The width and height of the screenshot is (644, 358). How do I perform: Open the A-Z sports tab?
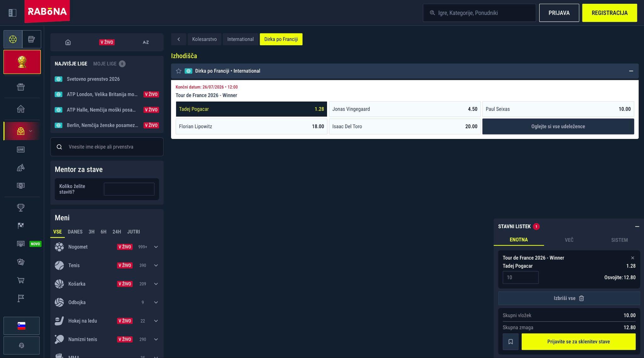point(146,42)
